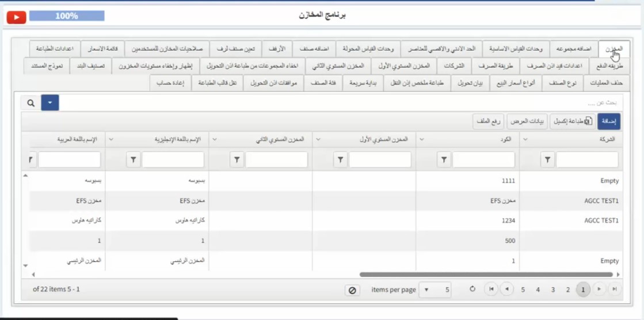Click the magnifier search icon
The height and width of the screenshot is (320, 644).
31,102
